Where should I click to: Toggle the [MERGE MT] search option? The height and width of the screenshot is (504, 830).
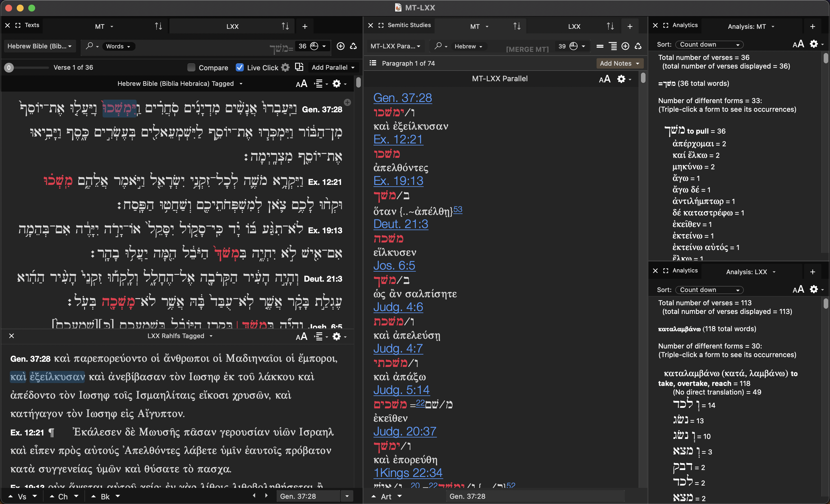[x=527, y=49]
